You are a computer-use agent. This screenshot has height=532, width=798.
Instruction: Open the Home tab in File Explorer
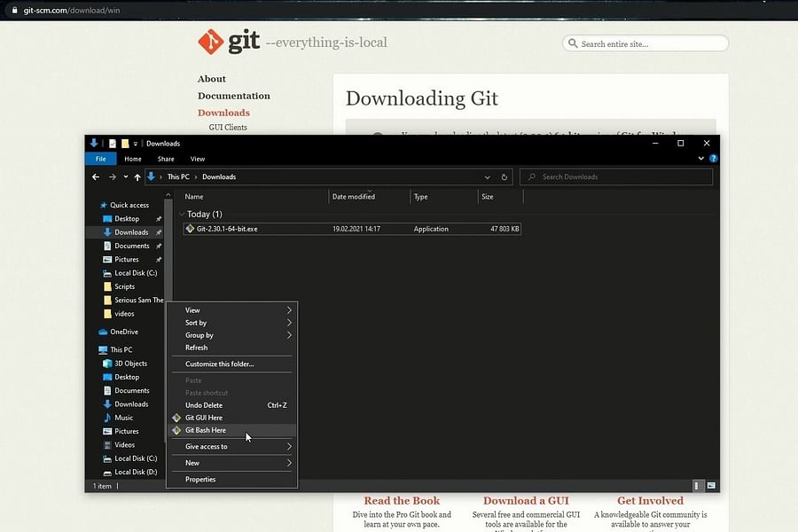pos(132,159)
